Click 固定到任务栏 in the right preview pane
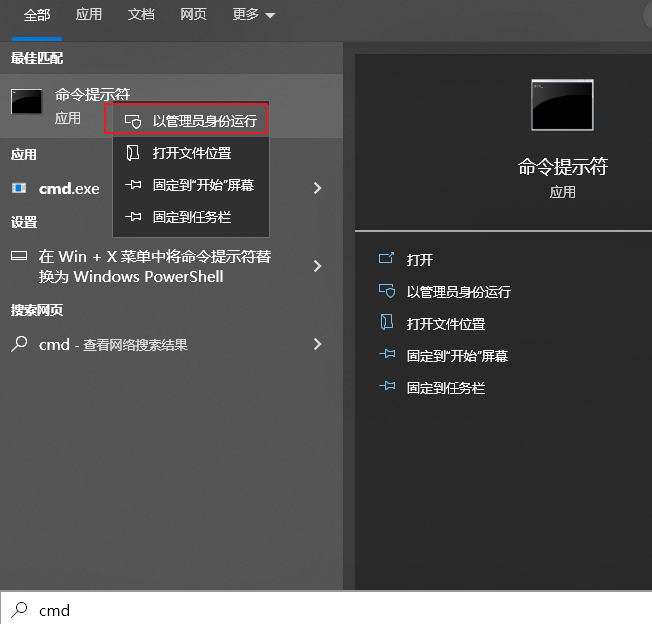The image size is (652, 624). point(446,388)
